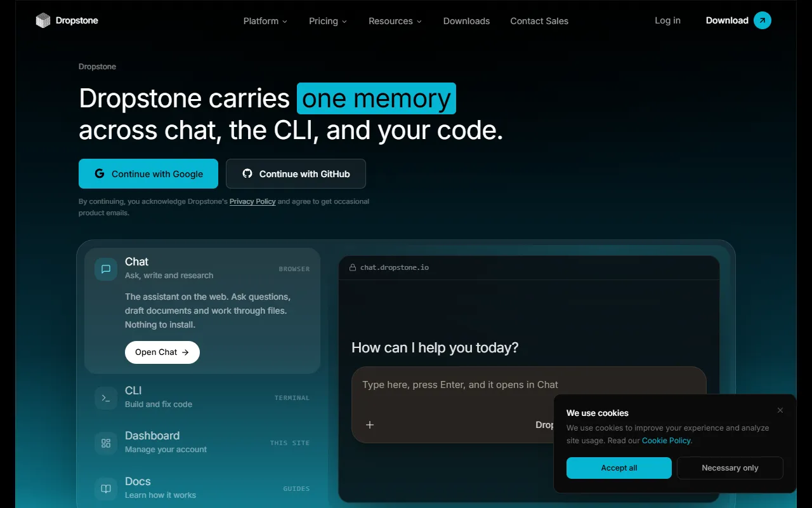Click the teal arrow icon beside Download

tap(763, 20)
